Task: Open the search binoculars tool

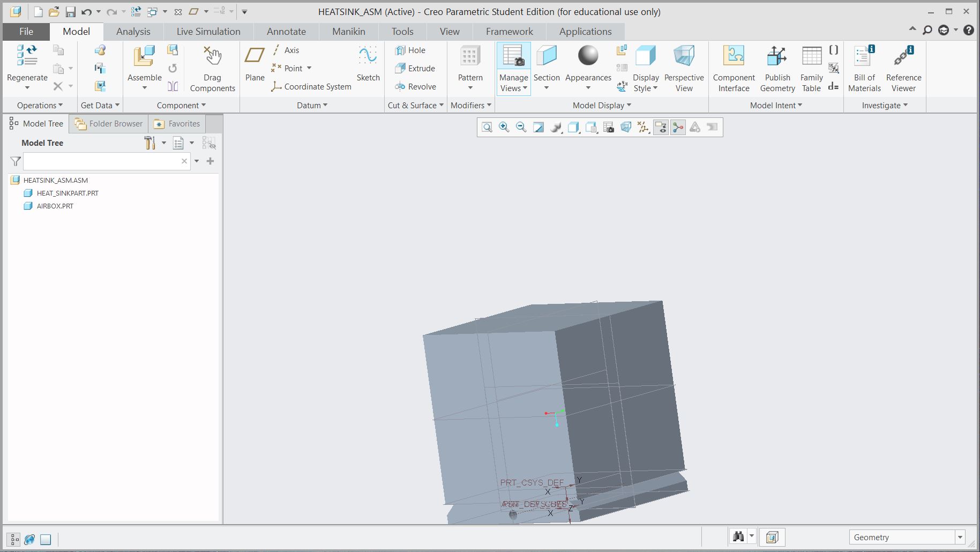Action: 737,536
